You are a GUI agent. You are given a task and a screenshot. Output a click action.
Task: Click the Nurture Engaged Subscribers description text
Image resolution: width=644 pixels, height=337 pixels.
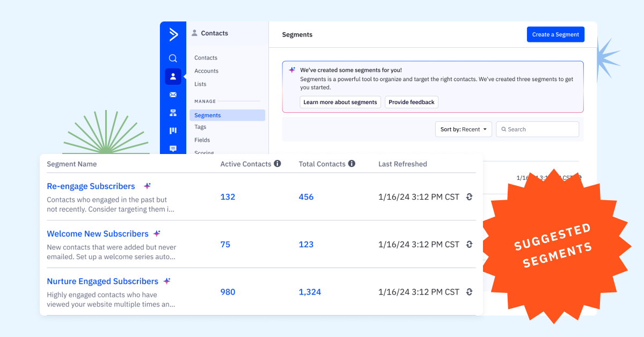click(111, 299)
